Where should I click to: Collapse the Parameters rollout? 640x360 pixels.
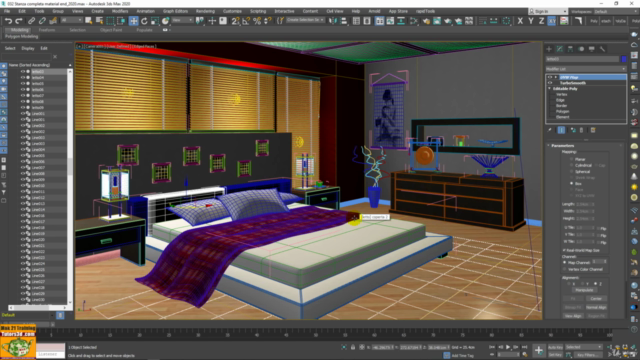click(x=548, y=146)
